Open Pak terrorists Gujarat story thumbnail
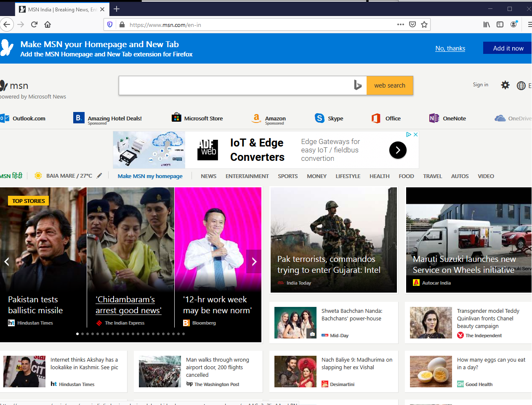532x405 pixels. coord(334,240)
